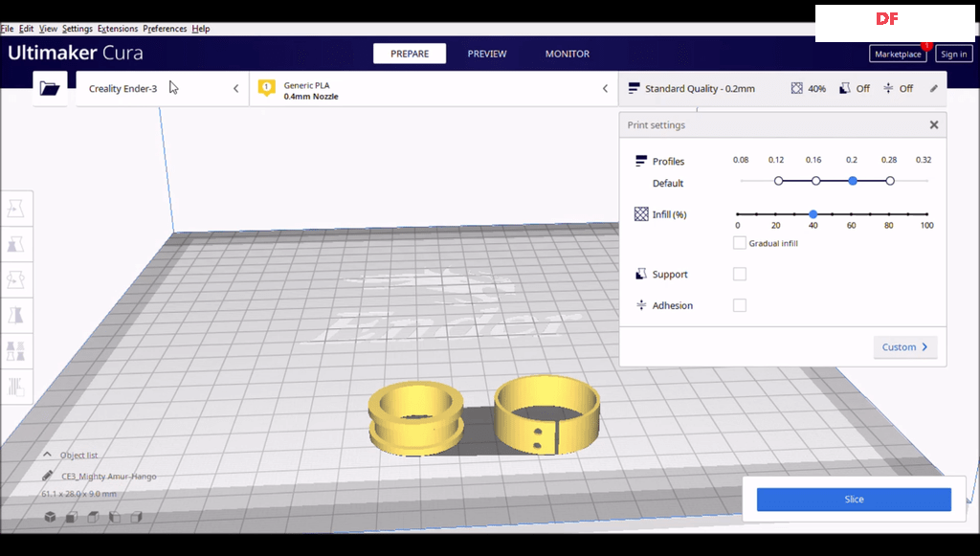Select the 0.12 profile point
980x556 pixels.
click(x=778, y=181)
